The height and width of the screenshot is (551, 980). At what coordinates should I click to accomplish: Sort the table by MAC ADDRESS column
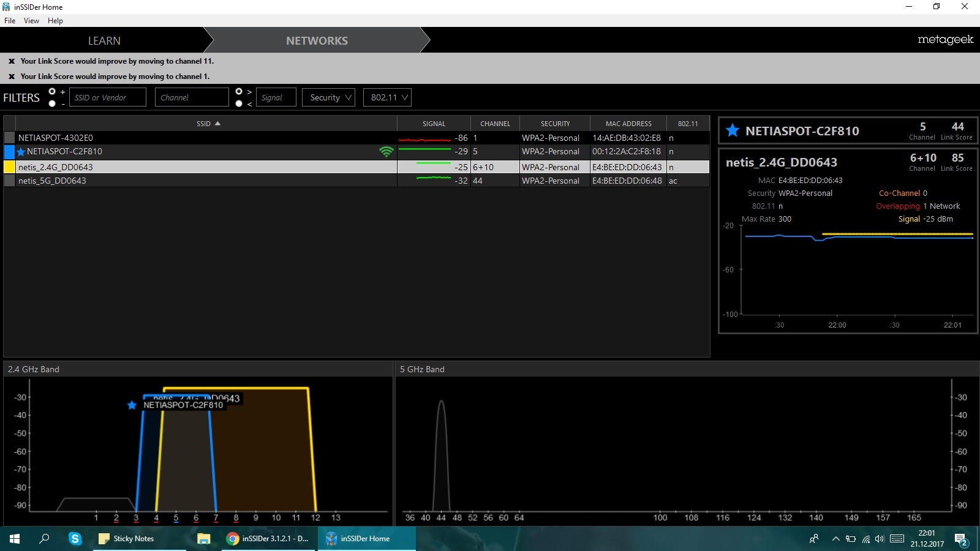click(x=628, y=124)
